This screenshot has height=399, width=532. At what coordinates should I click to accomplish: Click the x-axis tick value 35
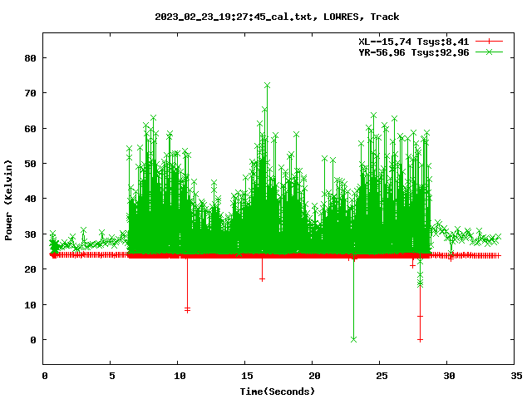(516, 376)
